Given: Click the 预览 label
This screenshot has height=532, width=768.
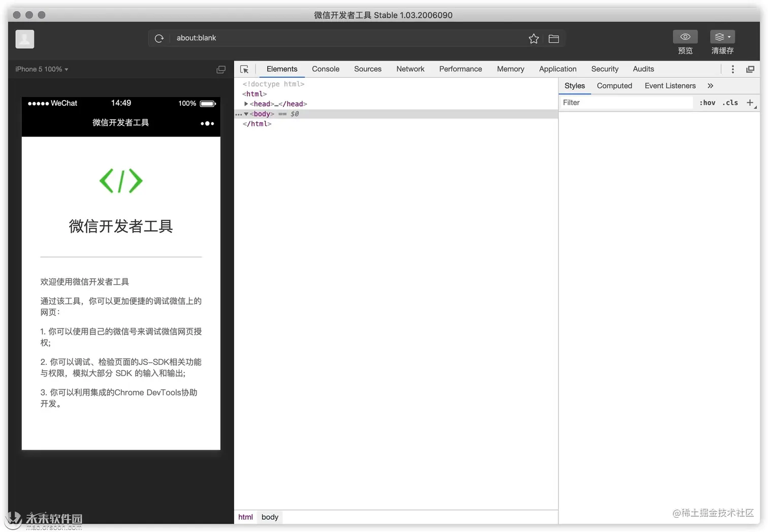Looking at the screenshot, I should pos(685,51).
